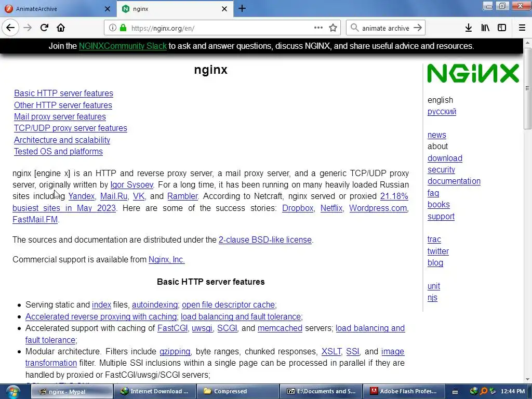This screenshot has width=532, height=399.
Task: Submit search with the arrow button
Action: click(418, 28)
